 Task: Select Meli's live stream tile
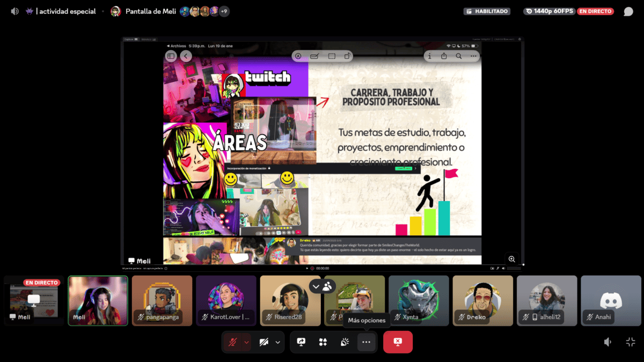(34, 301)
